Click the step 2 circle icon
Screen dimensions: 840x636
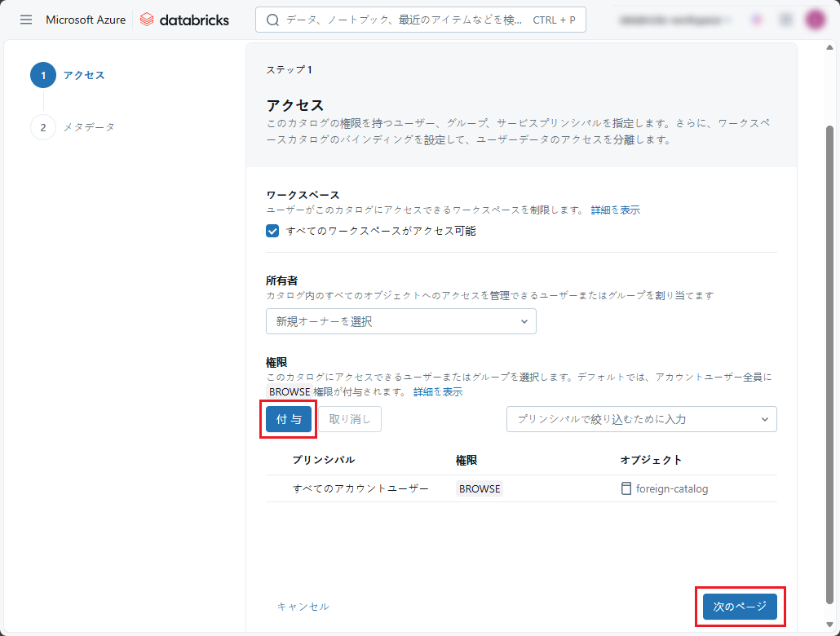point(43,127)
